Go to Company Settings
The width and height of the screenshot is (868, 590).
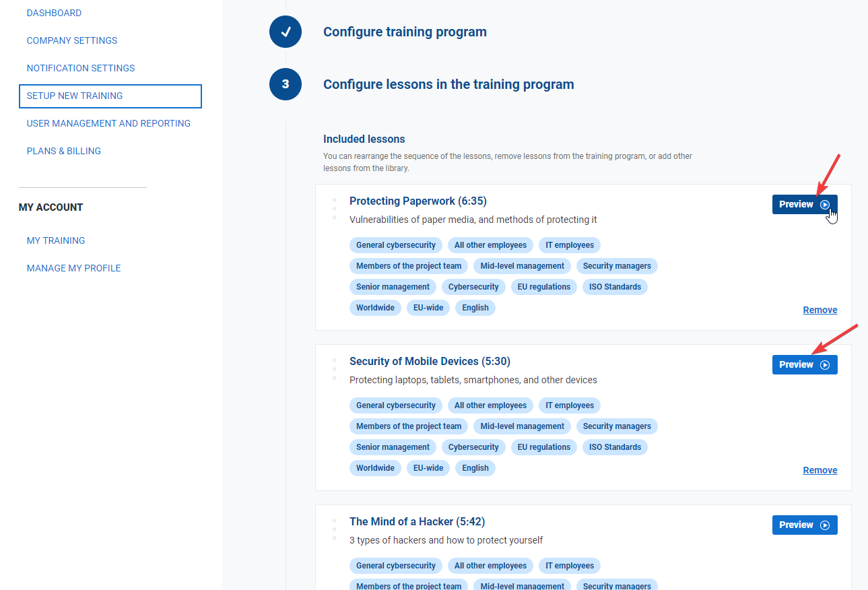click(x=72, y=40)
